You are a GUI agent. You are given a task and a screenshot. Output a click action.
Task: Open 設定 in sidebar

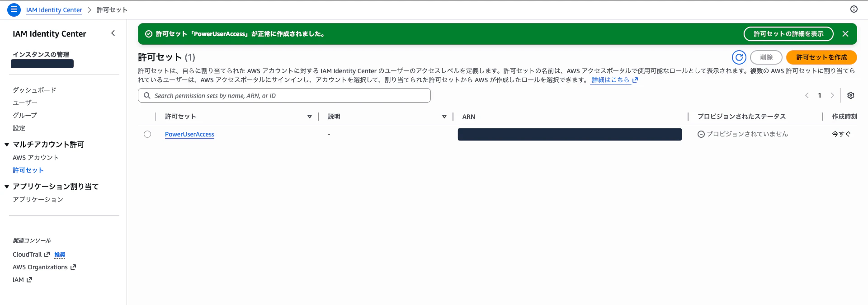point(19,128)
